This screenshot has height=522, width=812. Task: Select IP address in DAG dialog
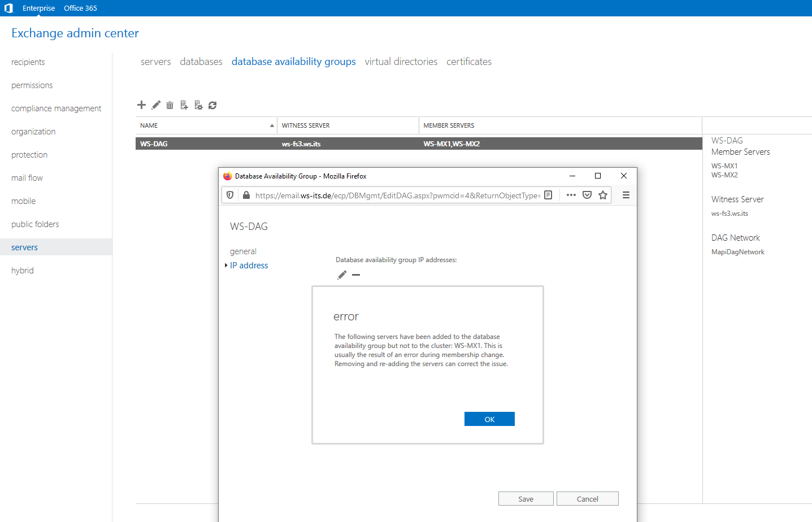click(249, 266)
